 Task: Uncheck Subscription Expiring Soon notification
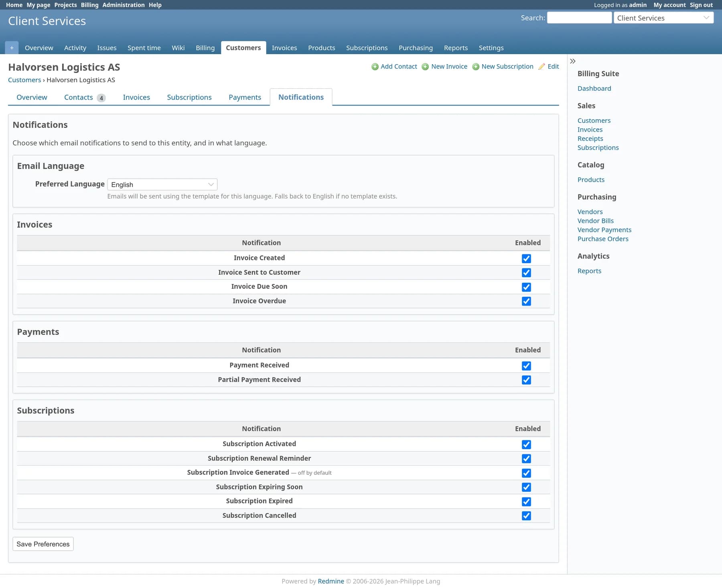(x=526, y=487)
